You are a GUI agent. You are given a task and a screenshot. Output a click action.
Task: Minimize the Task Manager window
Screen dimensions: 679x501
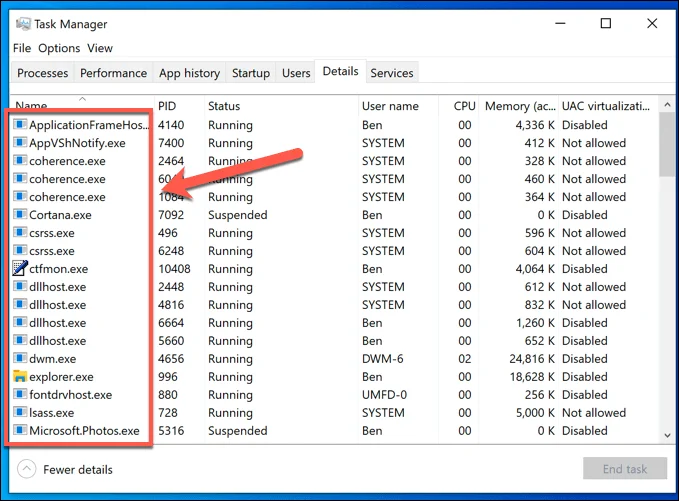pyautogui.click(x=560, y=23)
